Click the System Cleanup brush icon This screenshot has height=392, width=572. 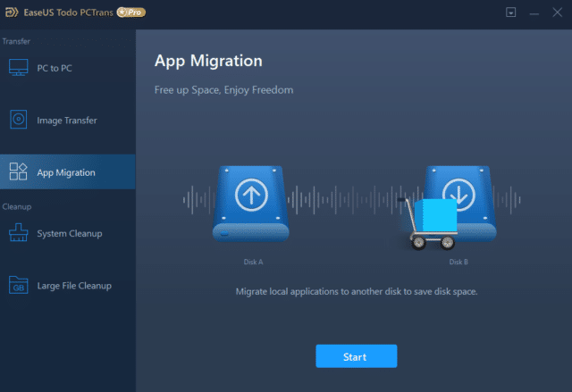[18, 232]
